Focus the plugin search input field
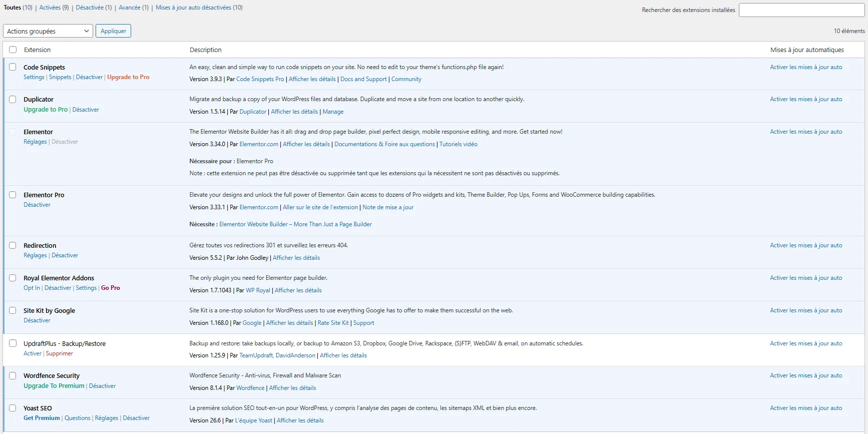This screenshot has height=434, width=868. click(801, 10)
